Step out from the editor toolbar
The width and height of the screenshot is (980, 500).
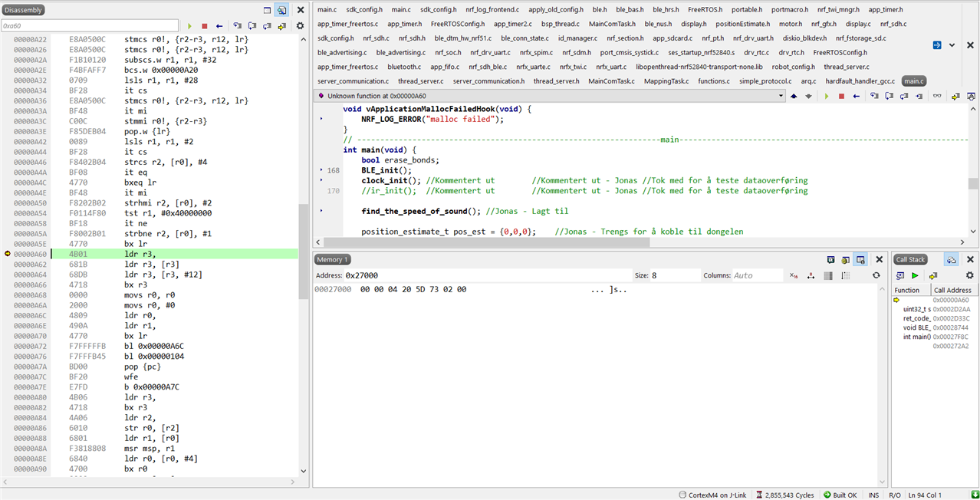905,96
